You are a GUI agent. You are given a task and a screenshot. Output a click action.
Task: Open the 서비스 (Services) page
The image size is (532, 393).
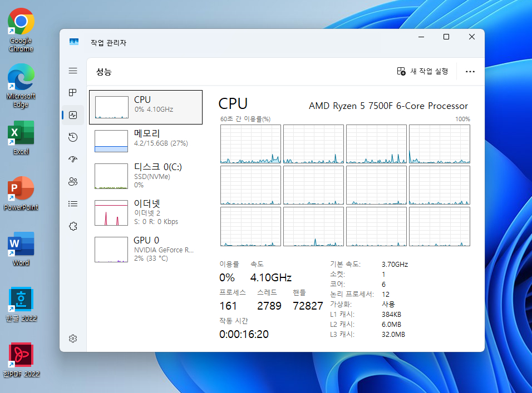click(73, 226)
